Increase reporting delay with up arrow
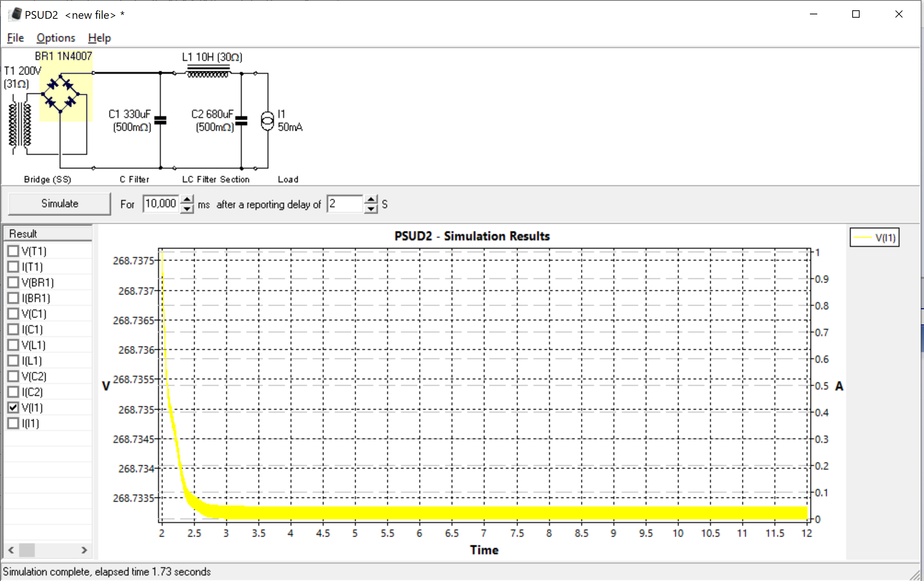This screenshot has height=581, width=924. [x=371, y=199]
